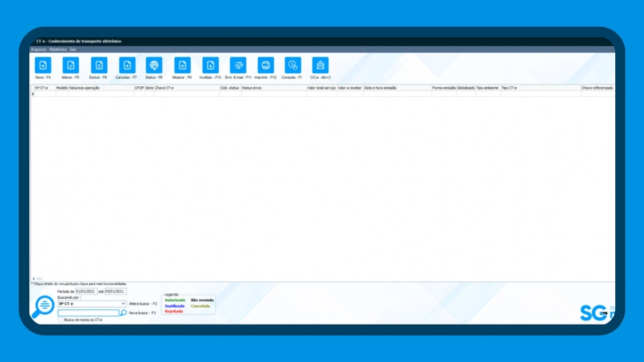Click the Cód. status column header
The width and height of the screenshot is (644, 362).
pyautogui.click(x=230, y=88)
